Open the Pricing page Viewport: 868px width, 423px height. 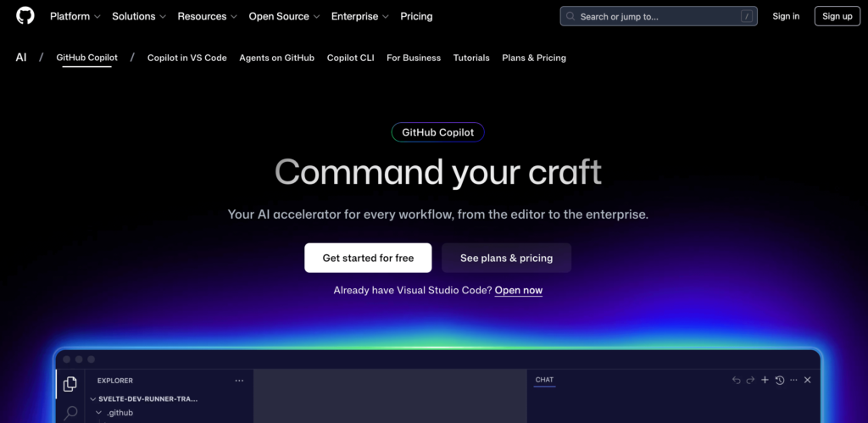(x=416, y=16)
